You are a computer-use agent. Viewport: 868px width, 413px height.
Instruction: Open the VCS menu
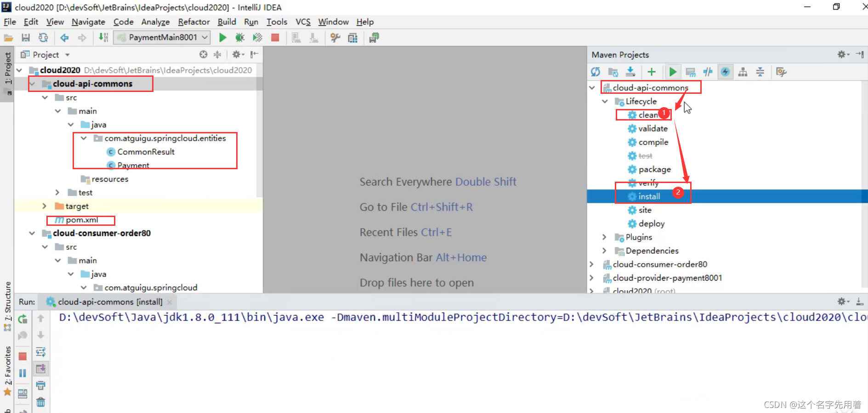(x=303, y=22)
